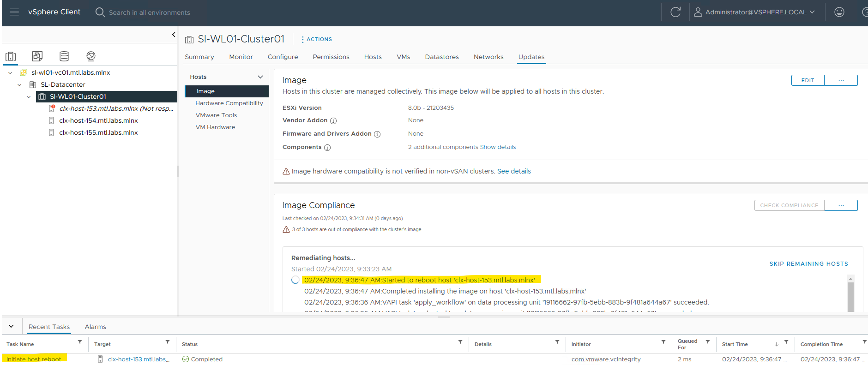Filter the Initiator column
Image resolution: width=868 pixels, height=365 pixels.
663,342
